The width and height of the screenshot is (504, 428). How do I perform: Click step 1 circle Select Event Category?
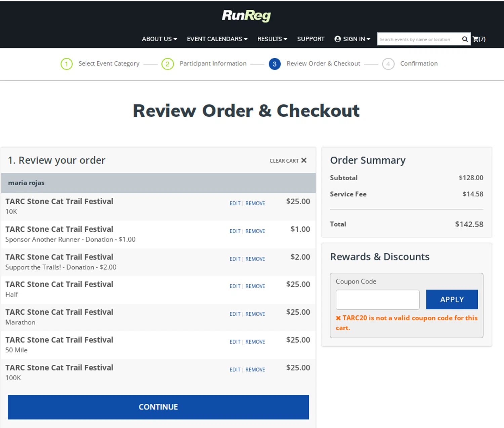tap(67, 64)
